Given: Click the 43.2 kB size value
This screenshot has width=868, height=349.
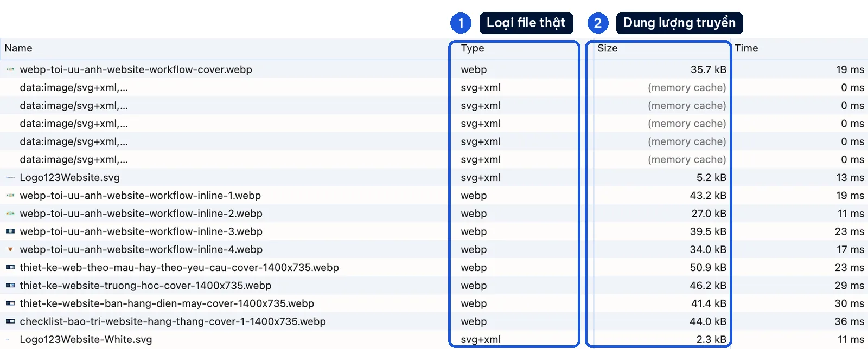Looking at the screenshot, I should tap(708, 195).
